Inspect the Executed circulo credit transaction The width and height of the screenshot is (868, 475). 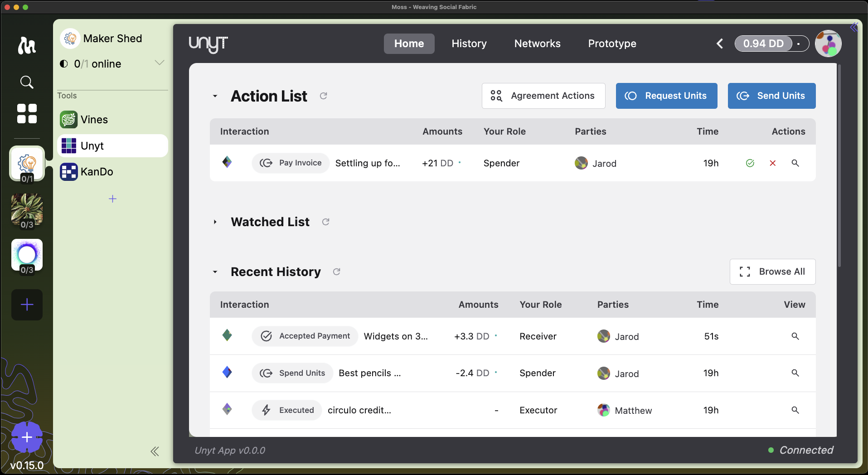tap(795, 410)
